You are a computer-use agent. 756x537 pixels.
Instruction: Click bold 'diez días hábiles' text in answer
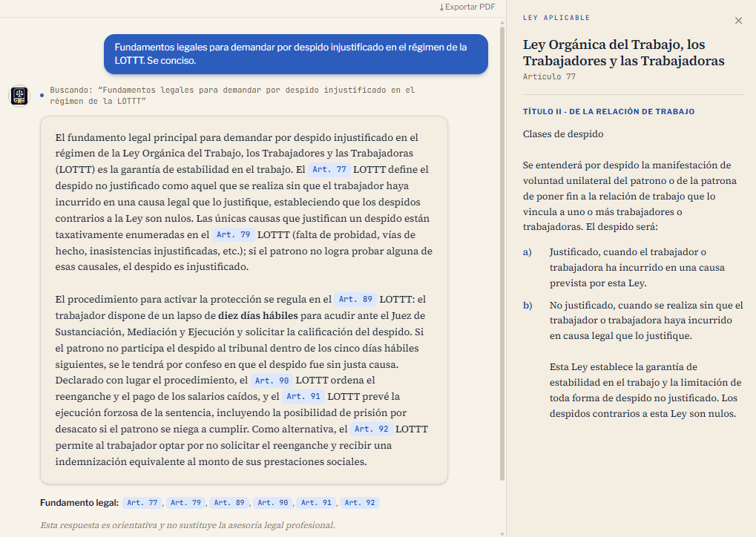coord(258,316)
